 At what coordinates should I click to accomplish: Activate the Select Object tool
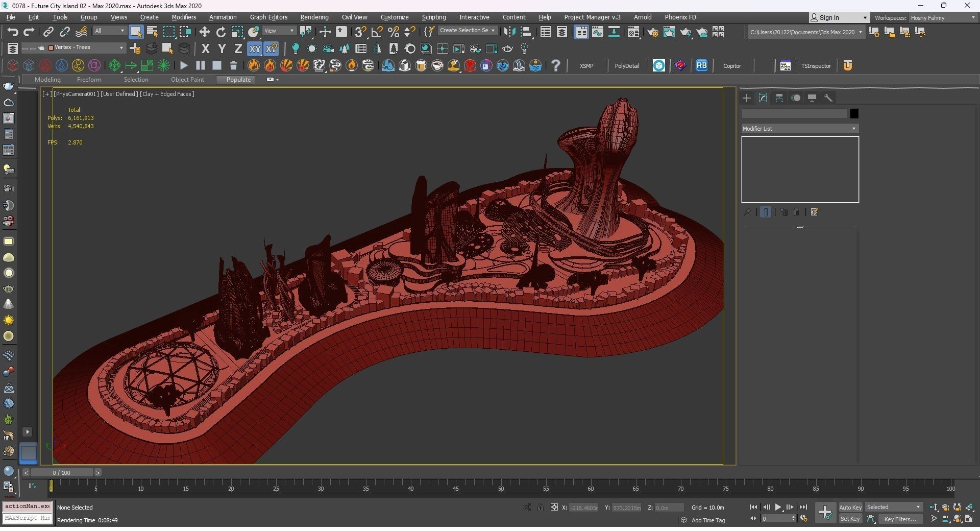point(136,32)
